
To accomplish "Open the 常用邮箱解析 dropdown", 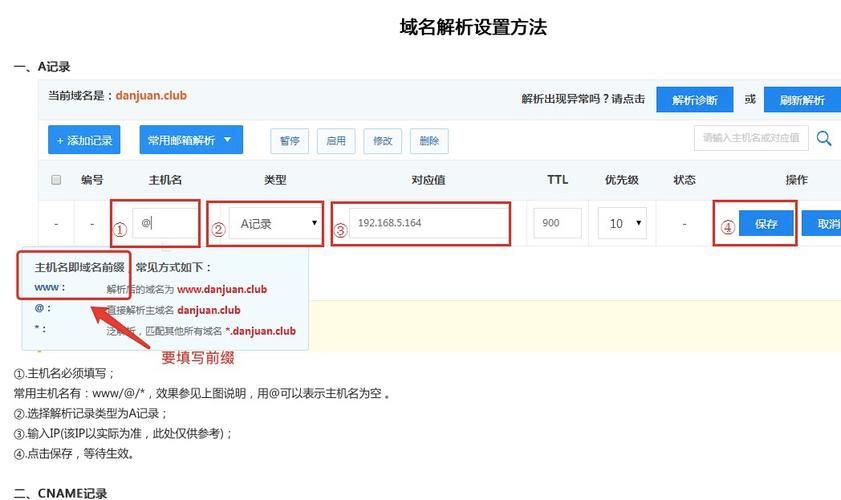I will coord(191,140).
